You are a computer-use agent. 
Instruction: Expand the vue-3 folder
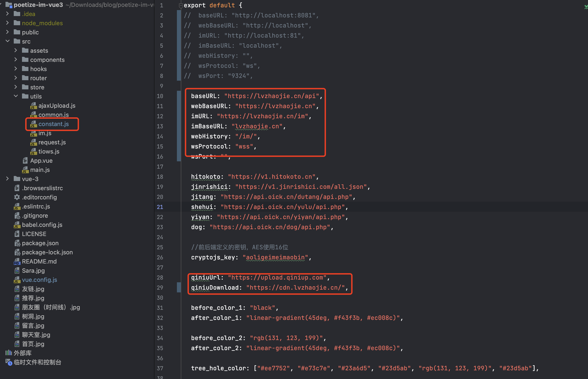[8, 179]
